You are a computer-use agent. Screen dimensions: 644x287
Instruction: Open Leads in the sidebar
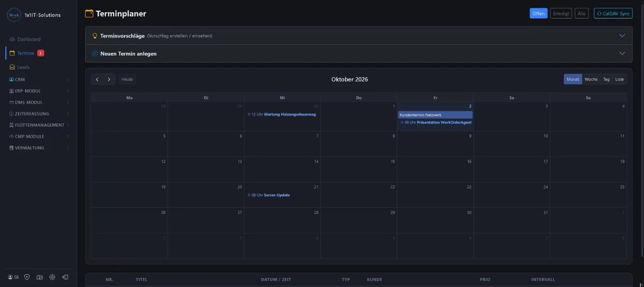(19, 67)
